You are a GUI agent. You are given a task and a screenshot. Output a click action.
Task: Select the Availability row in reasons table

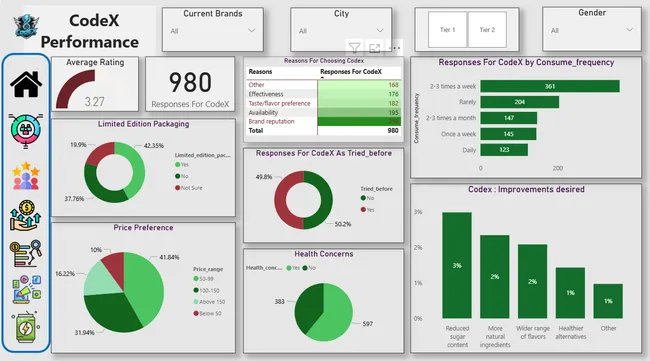323,112
